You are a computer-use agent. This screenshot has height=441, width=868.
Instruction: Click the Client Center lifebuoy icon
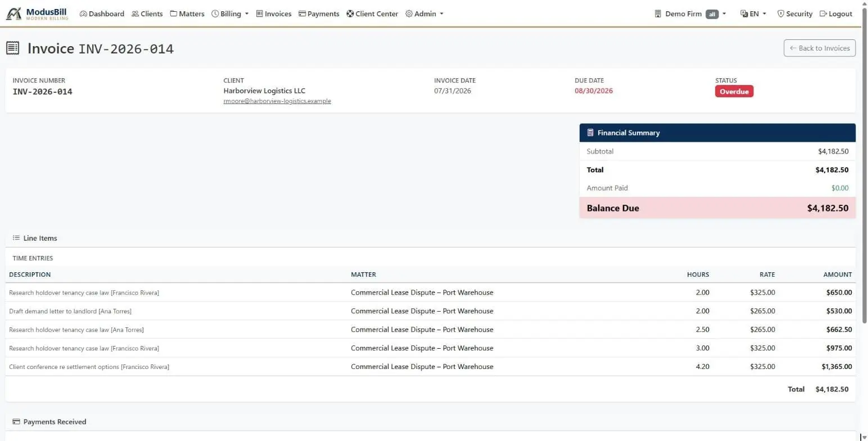tap(350, 13)
